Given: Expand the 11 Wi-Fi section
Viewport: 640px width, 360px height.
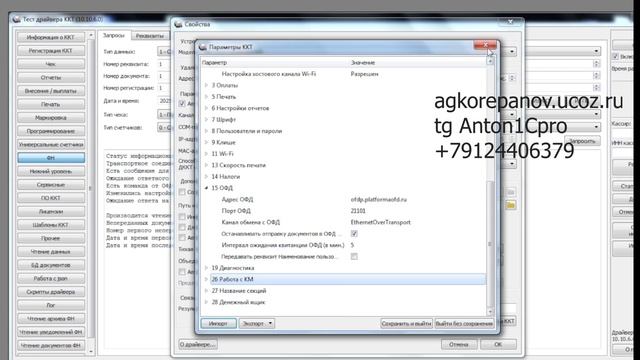Looking at the screenshot, I should coord(207,154).
